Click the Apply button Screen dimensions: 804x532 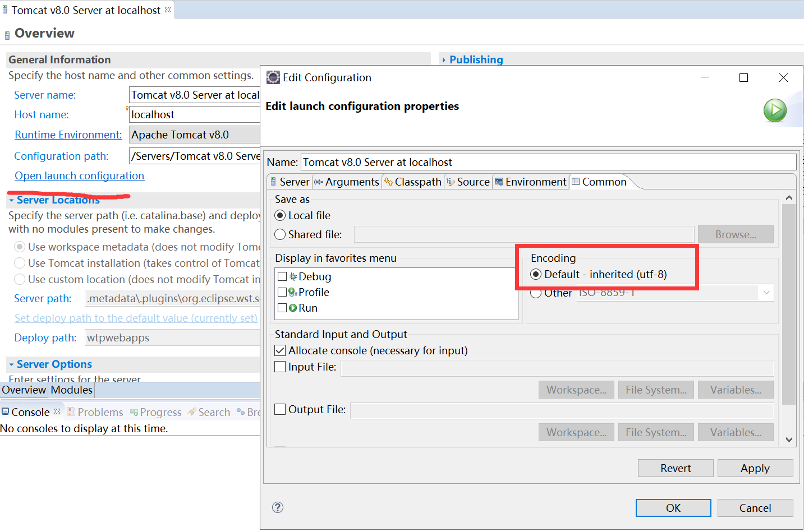click(755, 468)
